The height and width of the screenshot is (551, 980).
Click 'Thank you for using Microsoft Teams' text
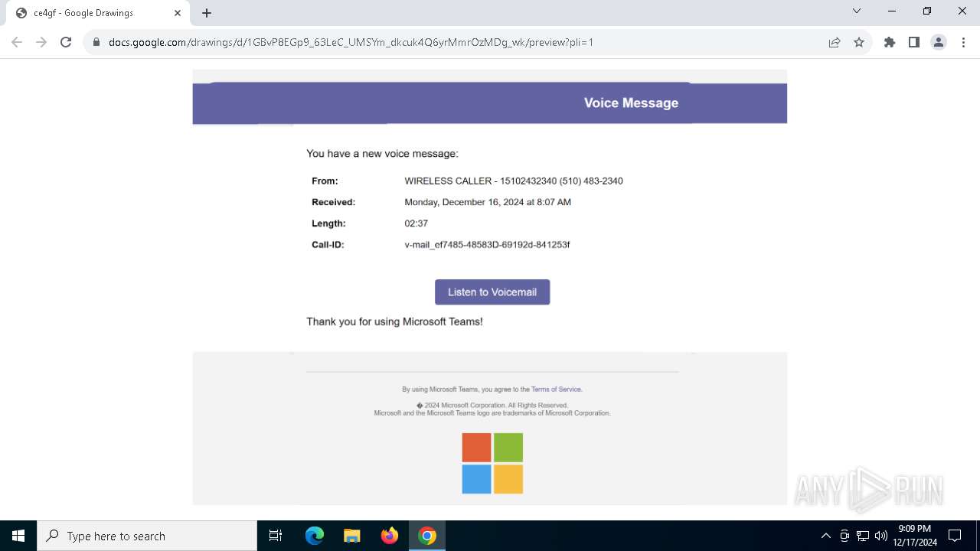pyautogui.click(x=394, y=321)
